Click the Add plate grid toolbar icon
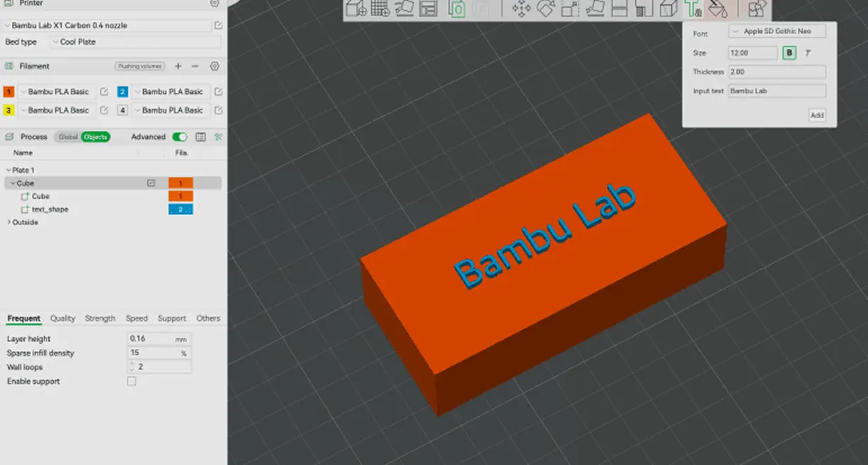This screenshot has width=868, height=465. pos(380,8)
